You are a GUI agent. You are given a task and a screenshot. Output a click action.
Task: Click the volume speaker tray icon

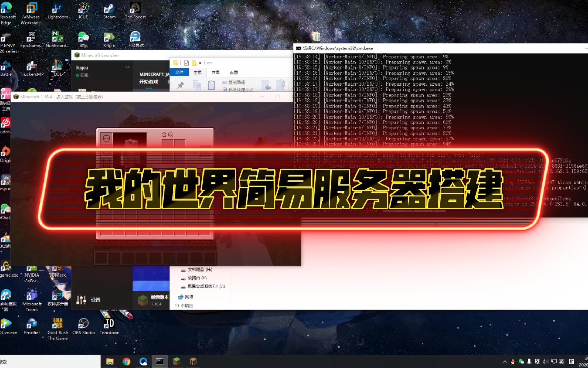pos(545,362)
